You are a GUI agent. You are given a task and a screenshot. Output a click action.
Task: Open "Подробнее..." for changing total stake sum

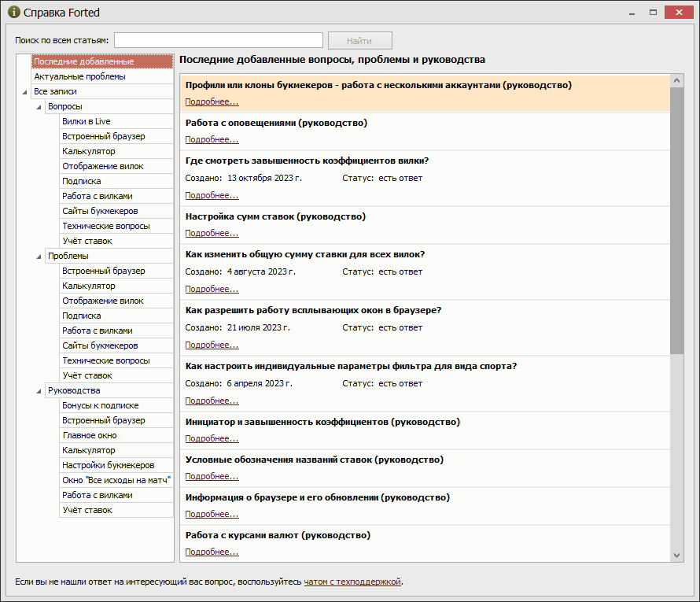[212, 289]
